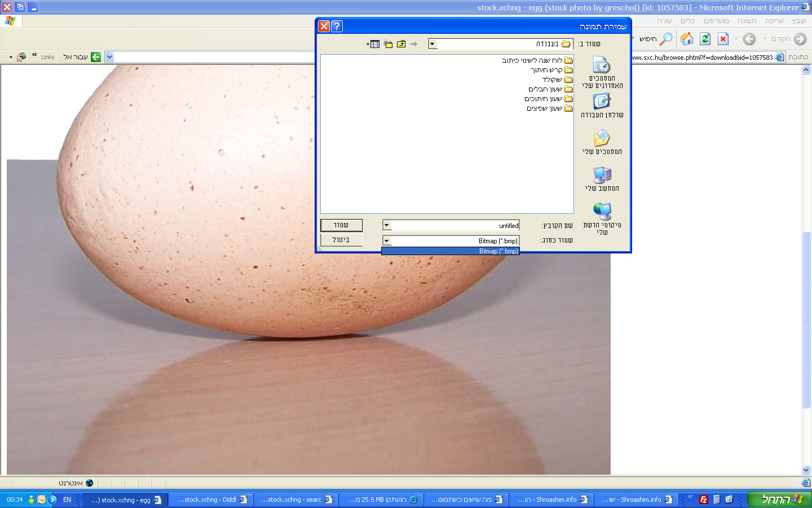Select Bitmap (*.bmp) from the open list
This screenshot has height=508, width=812.
[450, 251]
